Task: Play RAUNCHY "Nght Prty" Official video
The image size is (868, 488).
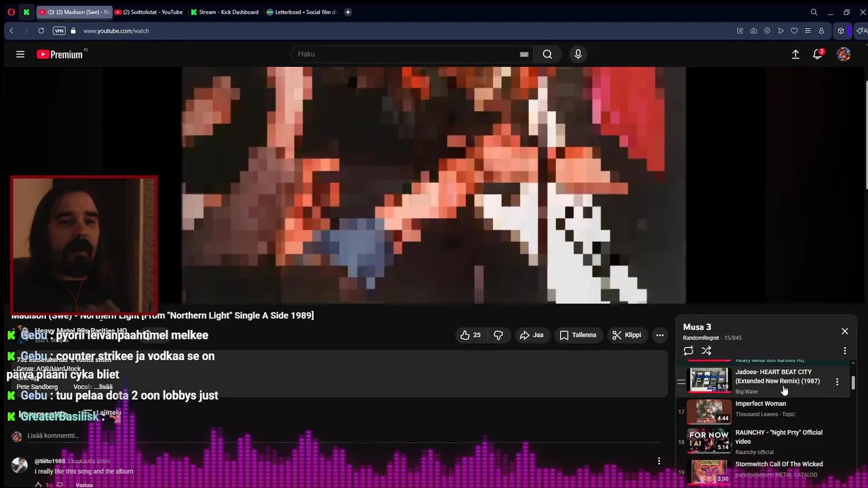Action: coord(778,437)
